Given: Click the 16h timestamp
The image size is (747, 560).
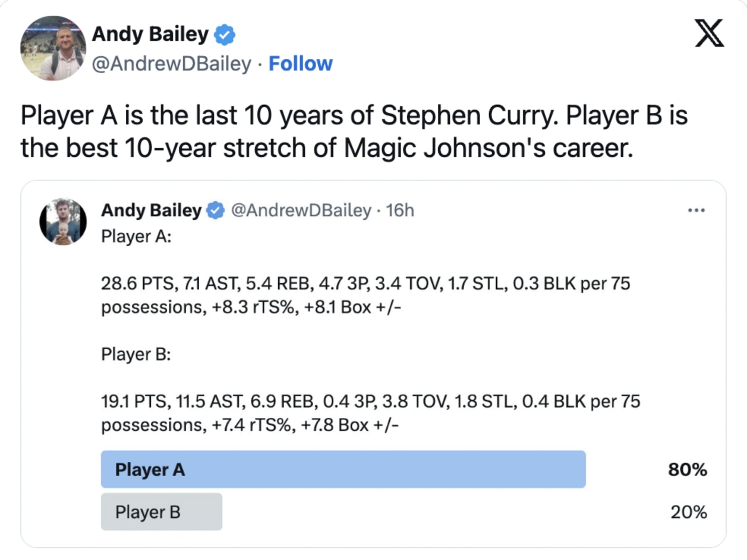Looking at the screenshot, I should tap(400, 210).
